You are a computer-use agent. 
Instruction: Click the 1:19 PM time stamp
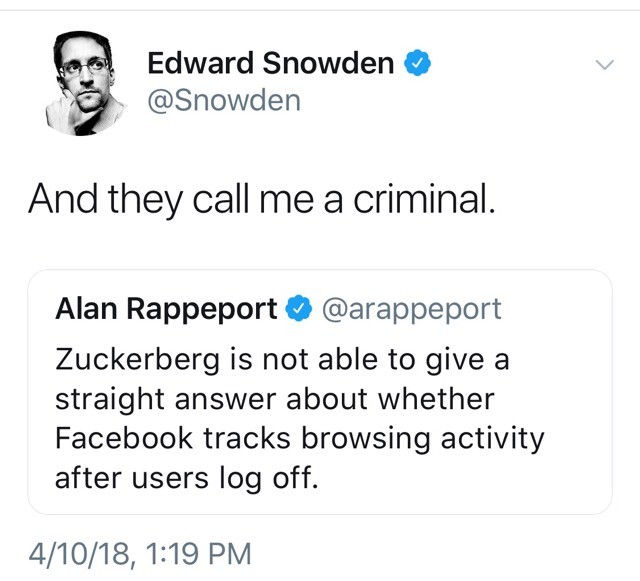198,554
